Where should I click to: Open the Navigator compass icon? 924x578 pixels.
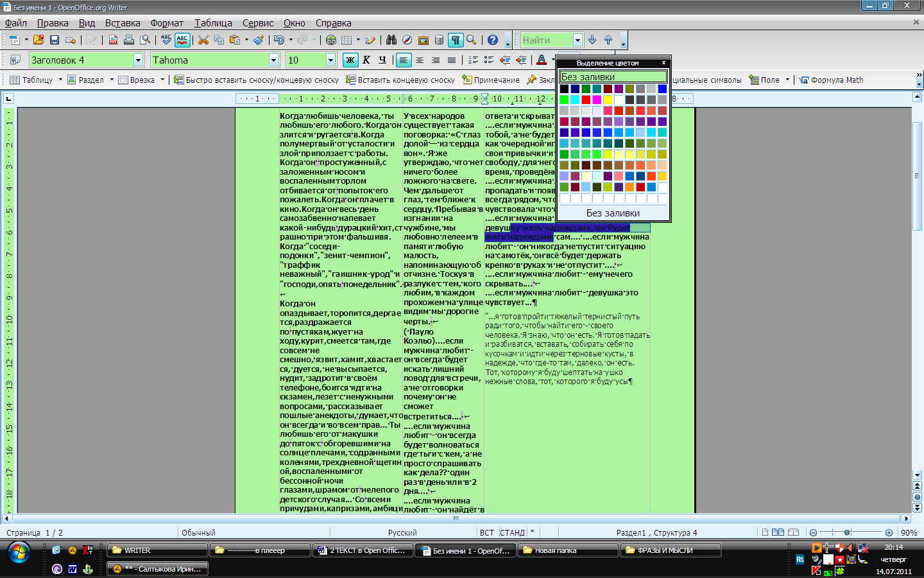pos(407,40)
